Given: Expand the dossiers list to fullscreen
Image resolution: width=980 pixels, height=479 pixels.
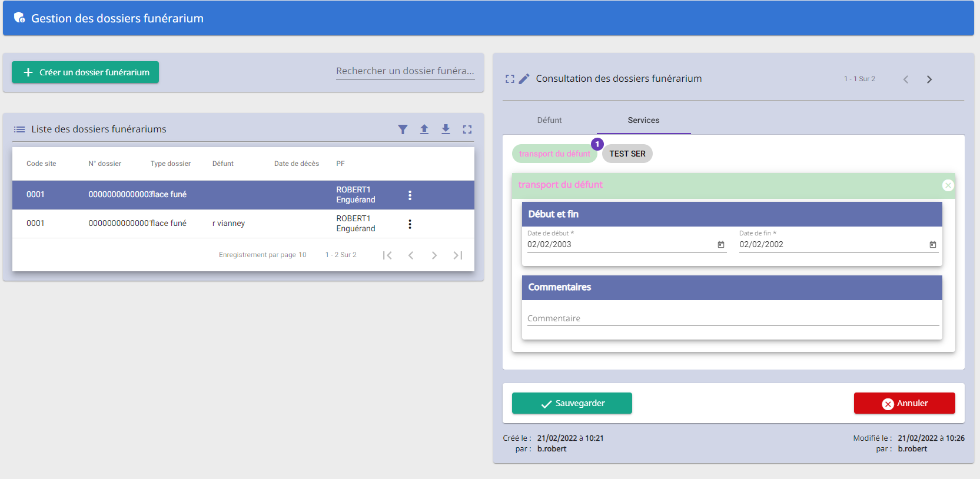Looking at the screenshot, I should (x=467, y=129).
